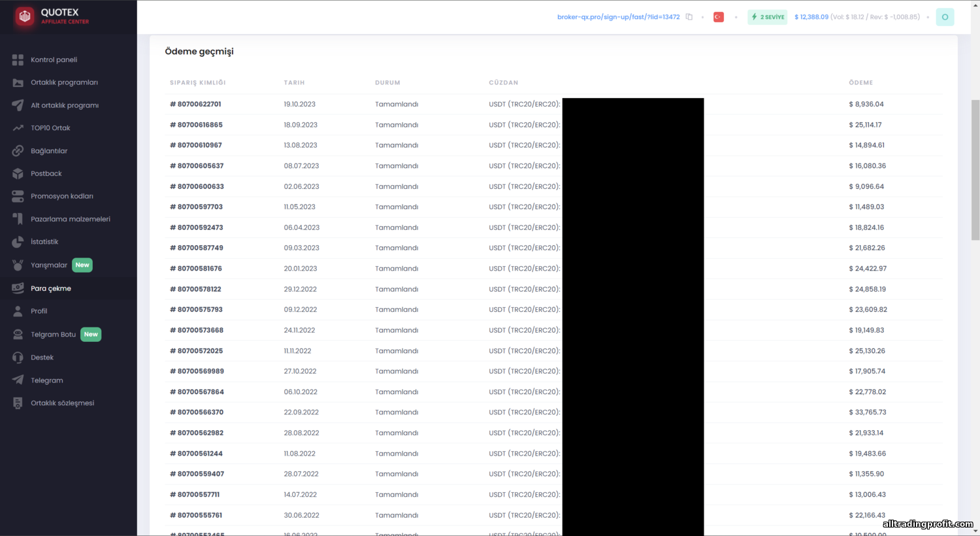Image resolution: width=980 pixels, height=536 pixels.
Task: Click order row # 80700622701
Action: pyautogui.click(x=553, y=104)
